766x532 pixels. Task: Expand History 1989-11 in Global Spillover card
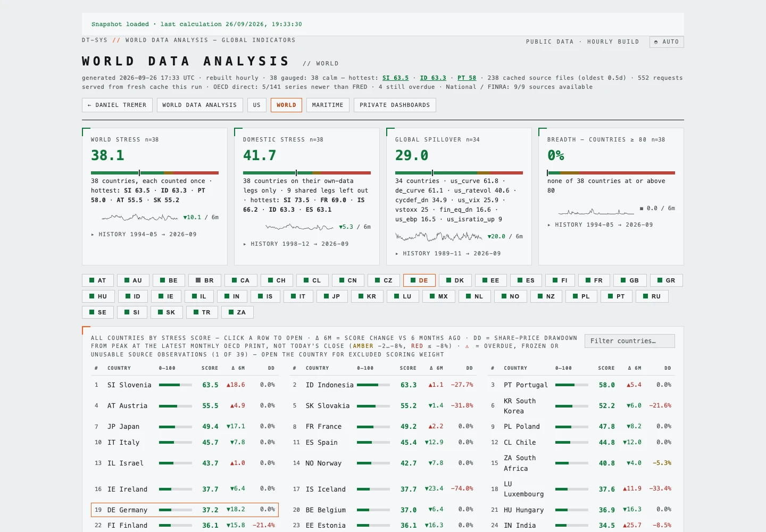(448, 253)
